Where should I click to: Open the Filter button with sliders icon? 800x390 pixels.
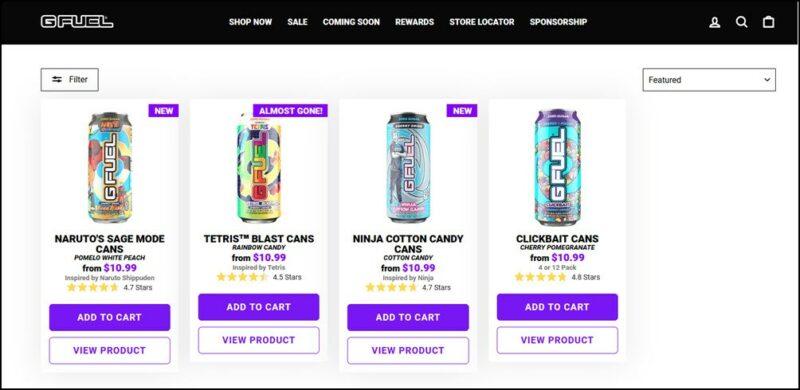click(x=69, y=80)
